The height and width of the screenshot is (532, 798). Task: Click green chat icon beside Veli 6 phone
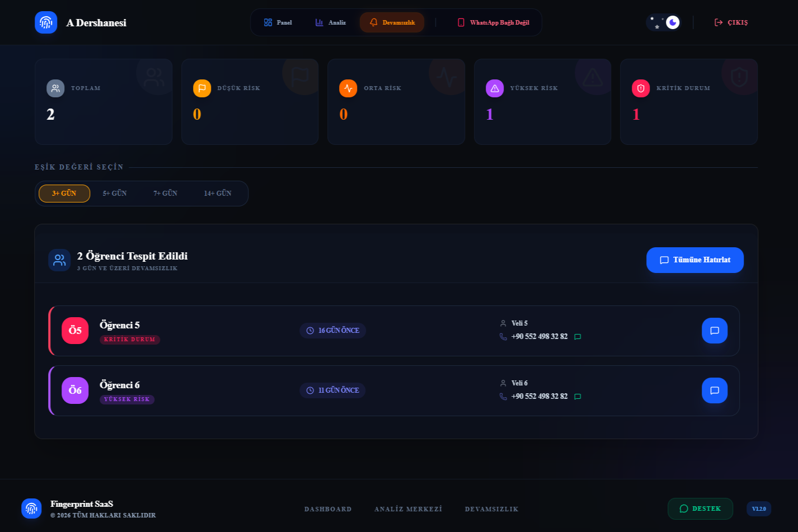578,397
